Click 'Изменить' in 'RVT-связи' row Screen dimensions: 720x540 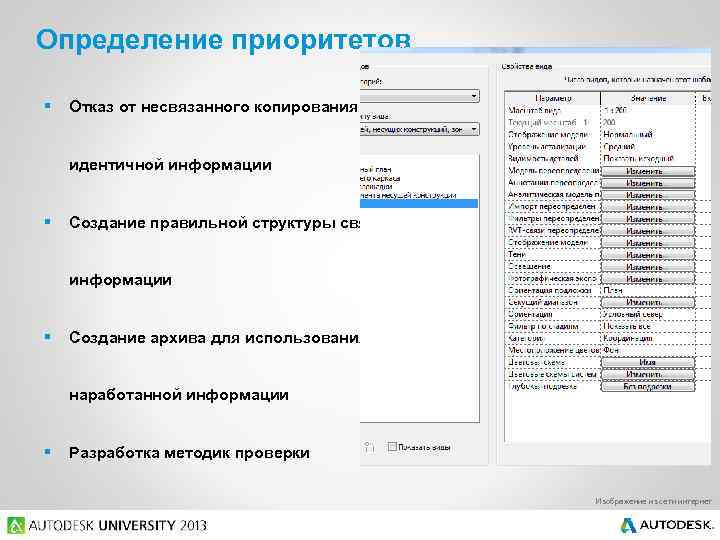[648, 231]
